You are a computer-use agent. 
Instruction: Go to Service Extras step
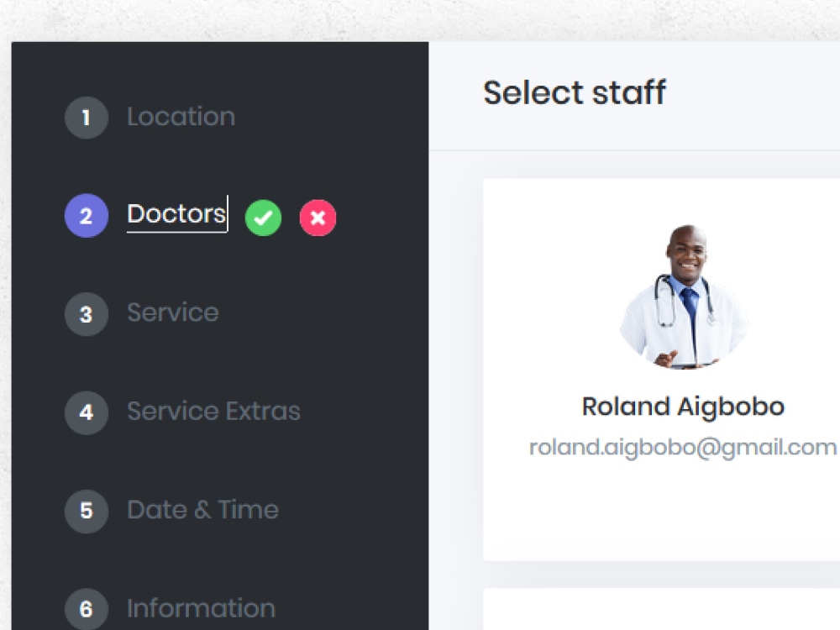213,411
